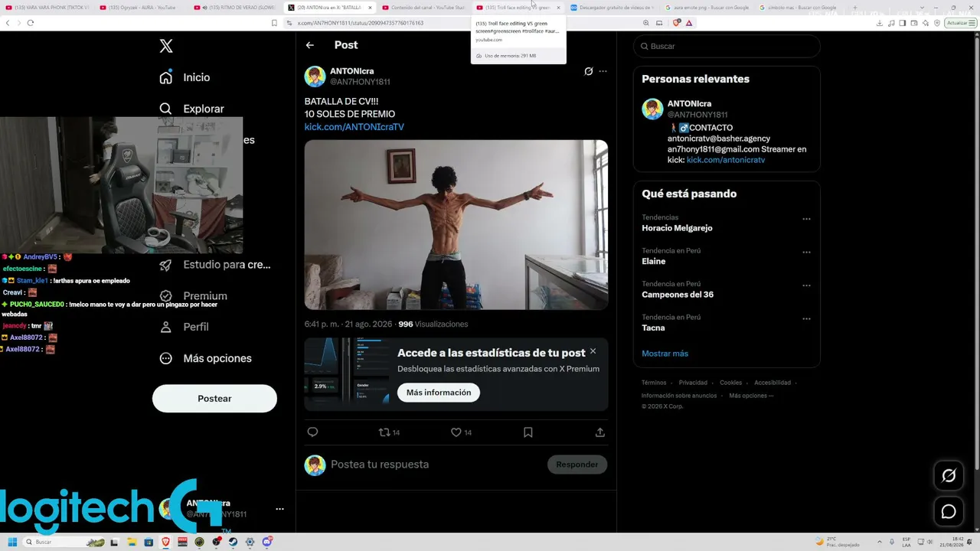This screenshot has height=551, width=980.
Task: Open the kick.com/antonicratv link in bio
Action: point(726,160)
